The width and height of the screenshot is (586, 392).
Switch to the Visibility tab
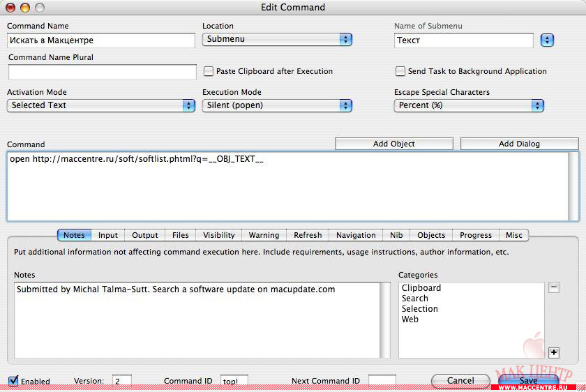pyautogui.click(x=219, y=235)
